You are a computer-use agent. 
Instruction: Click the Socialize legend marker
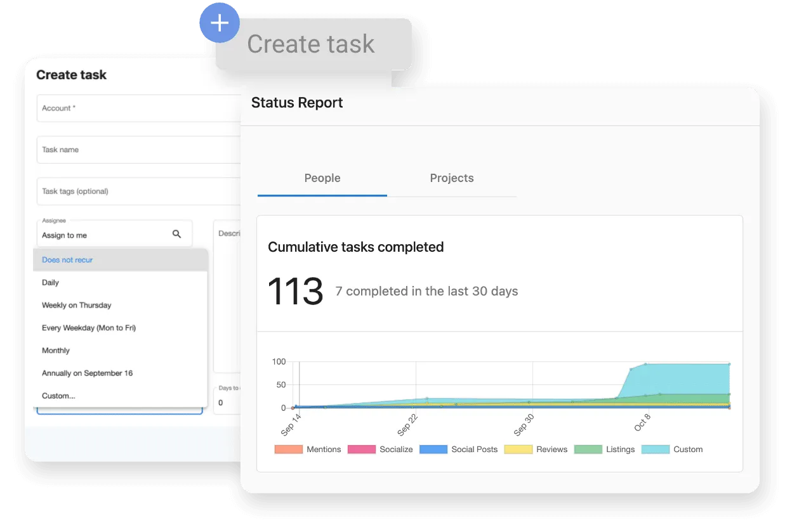coord(362,449)
